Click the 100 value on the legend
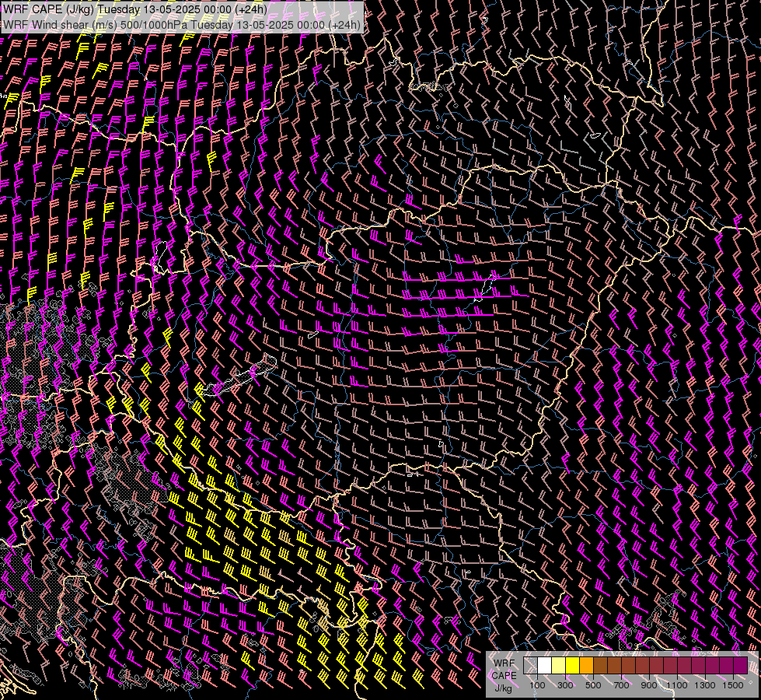Image resolution: width=761 pixels, height=700 pixels. [537, 685]
